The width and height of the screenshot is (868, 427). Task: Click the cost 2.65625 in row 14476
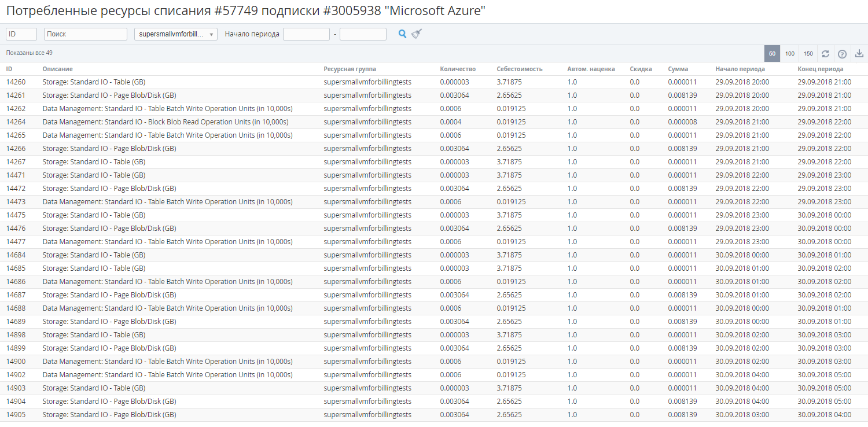tap(509, 229)
